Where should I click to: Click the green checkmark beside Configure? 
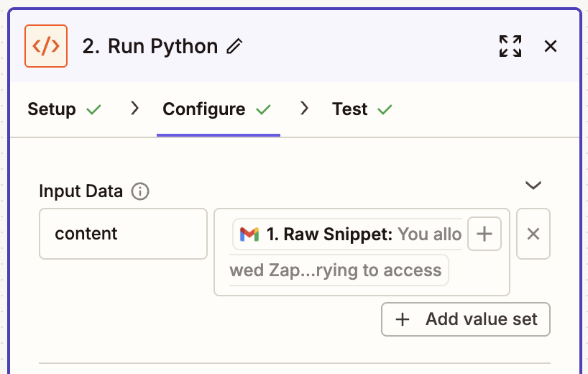pos(263,110)
